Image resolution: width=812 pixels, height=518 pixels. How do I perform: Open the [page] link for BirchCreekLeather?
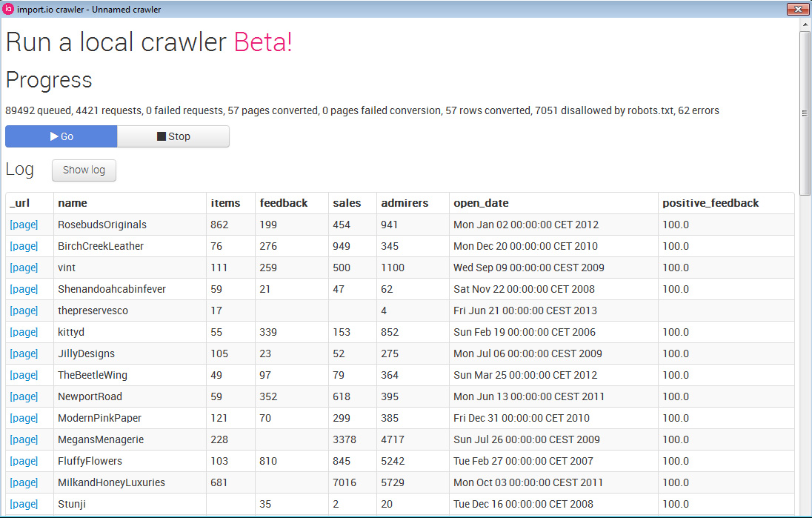24,246
